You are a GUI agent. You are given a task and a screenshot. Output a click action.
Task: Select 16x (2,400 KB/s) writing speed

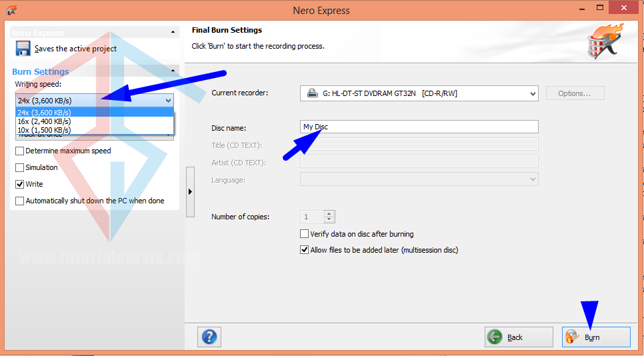click(x=95, y=121)
